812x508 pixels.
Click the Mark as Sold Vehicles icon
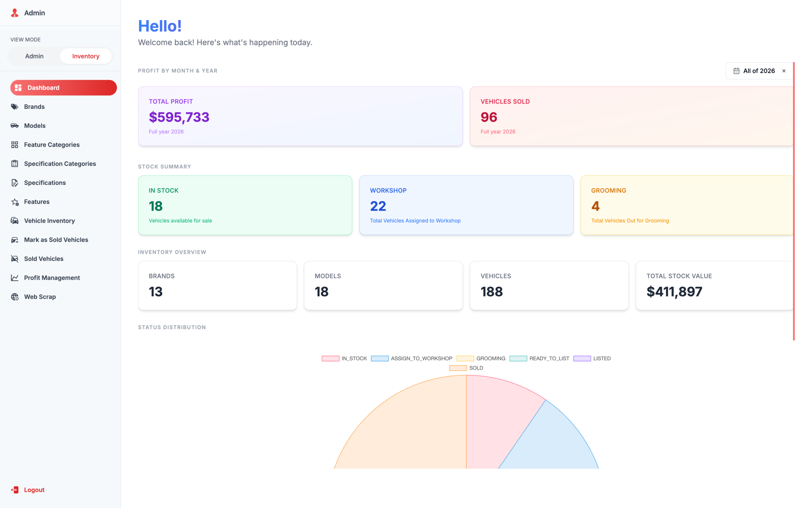14,240
